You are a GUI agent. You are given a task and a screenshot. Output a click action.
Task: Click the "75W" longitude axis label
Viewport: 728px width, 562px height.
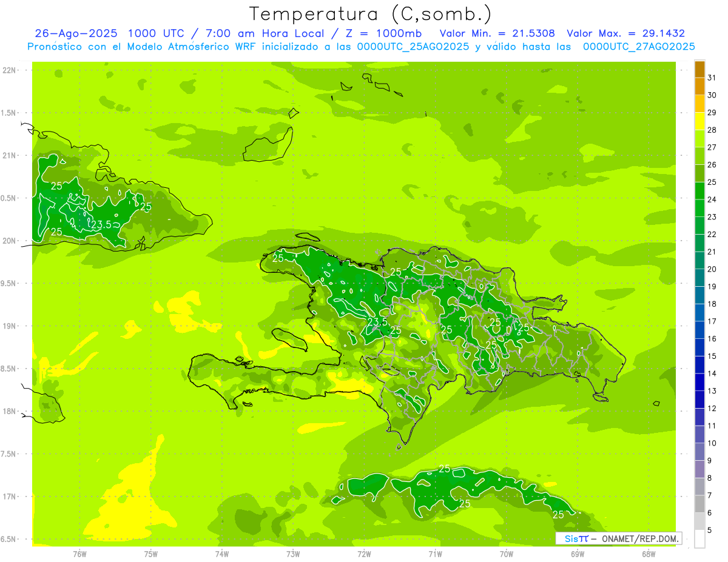151,554
